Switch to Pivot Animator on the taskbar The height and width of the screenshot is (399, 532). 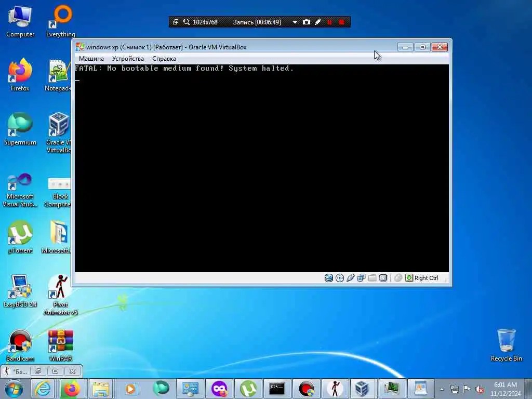(335, 389)
